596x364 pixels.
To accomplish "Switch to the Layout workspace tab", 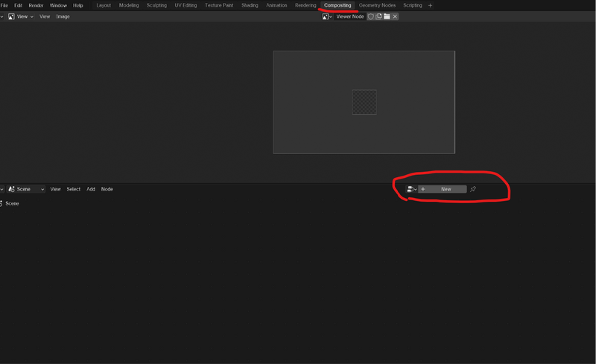I will pyautogui.click(x=104, y=5).
